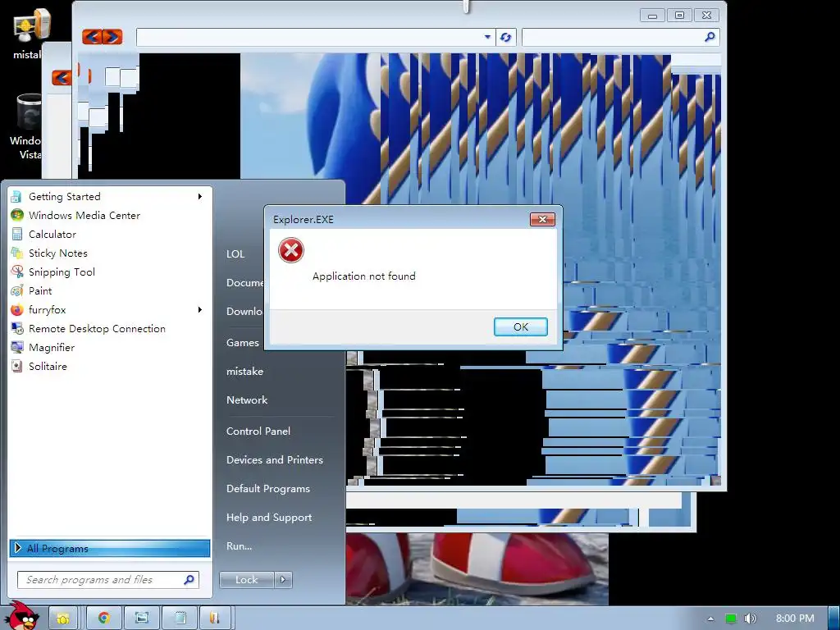Open the Run... dialog
The width and height of the screenshot is (840, 630).
(239, 546)
